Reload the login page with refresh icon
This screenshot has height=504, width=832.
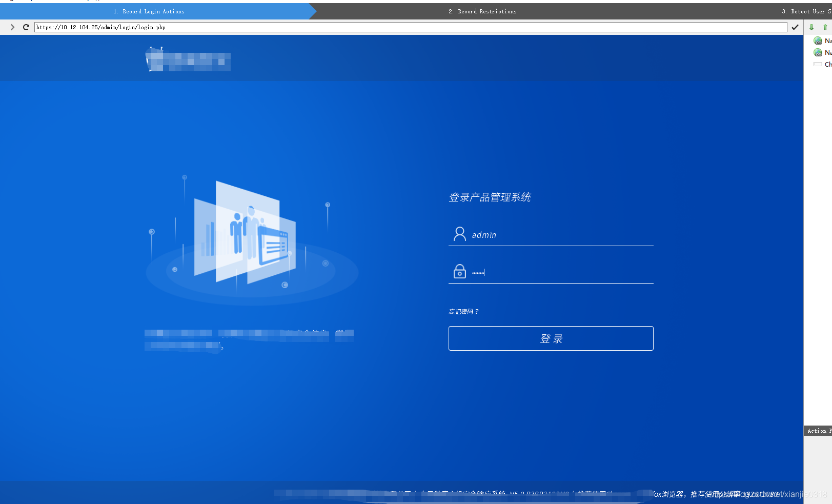(x=26, y=27)
